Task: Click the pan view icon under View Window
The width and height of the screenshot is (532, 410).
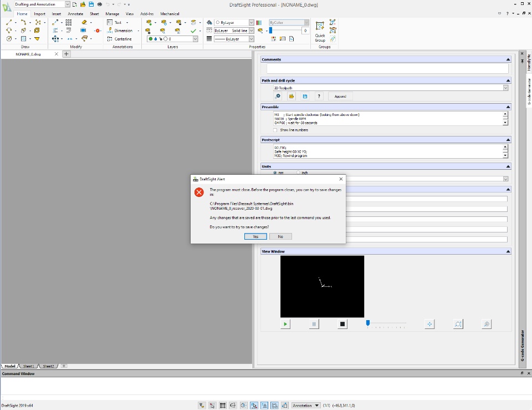Action: point(429,324)
